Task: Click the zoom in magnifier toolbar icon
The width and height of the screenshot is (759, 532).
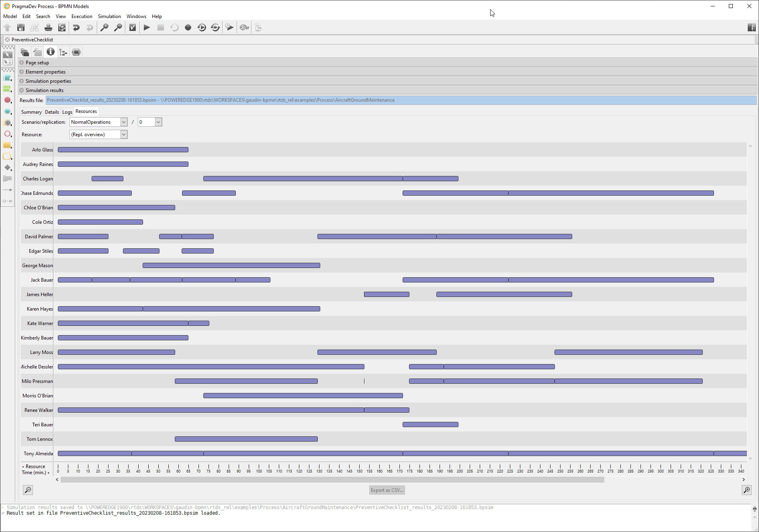Action: (x=104, y=27)
